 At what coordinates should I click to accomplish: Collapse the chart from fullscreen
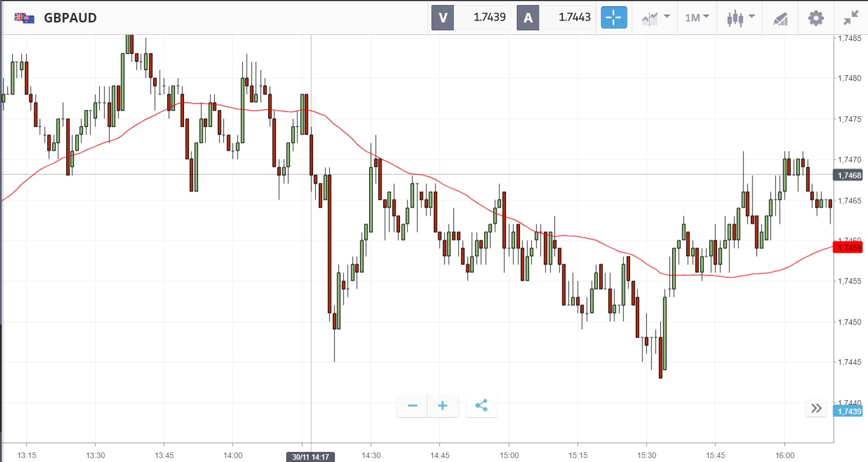pos(851,18)
